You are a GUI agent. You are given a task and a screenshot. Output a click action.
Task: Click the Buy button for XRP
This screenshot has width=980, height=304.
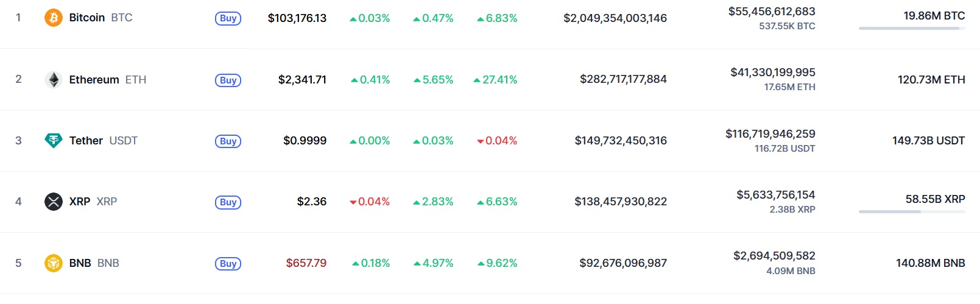click(228, 202)
